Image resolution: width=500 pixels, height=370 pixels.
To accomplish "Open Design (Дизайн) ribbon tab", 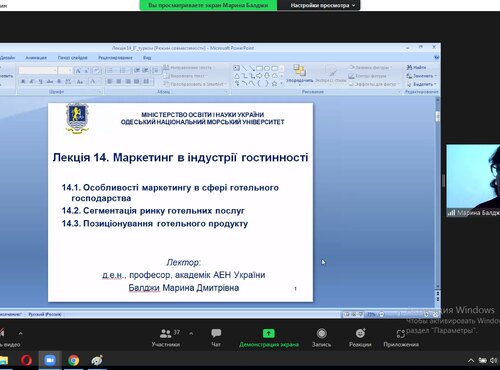I will [x=7, y=58].
